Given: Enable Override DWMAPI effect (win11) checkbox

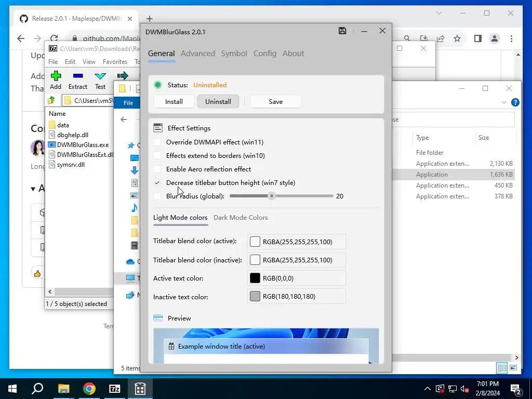Looking at the screenshot, I should click(x=157, y=142).
